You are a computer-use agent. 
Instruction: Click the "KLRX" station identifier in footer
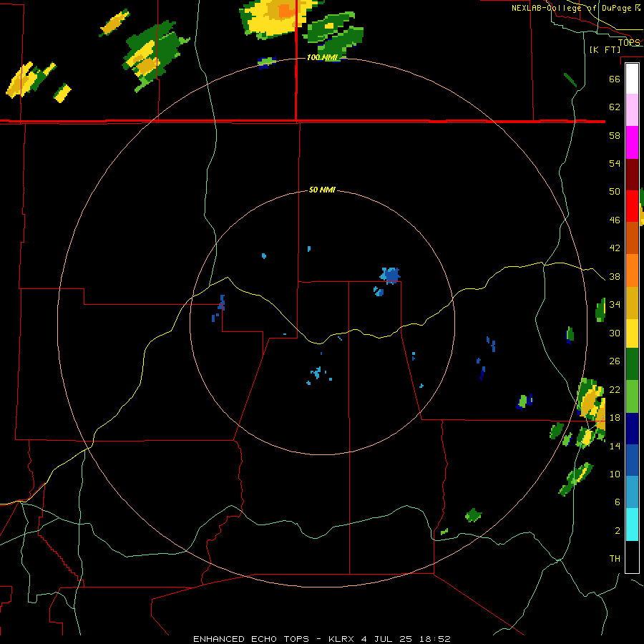tap(342, 639)
